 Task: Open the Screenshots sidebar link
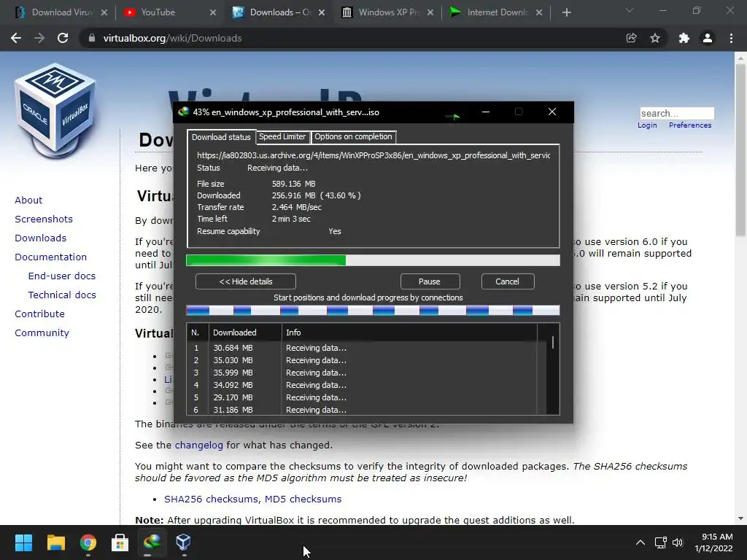(x=44, y=219)
